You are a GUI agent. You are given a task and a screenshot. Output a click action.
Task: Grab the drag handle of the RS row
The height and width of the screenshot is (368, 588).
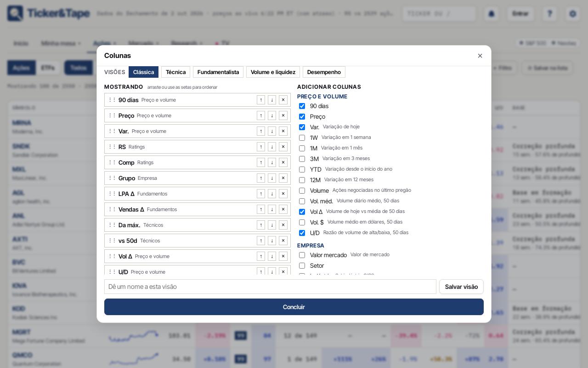click(x=112, y=147)
